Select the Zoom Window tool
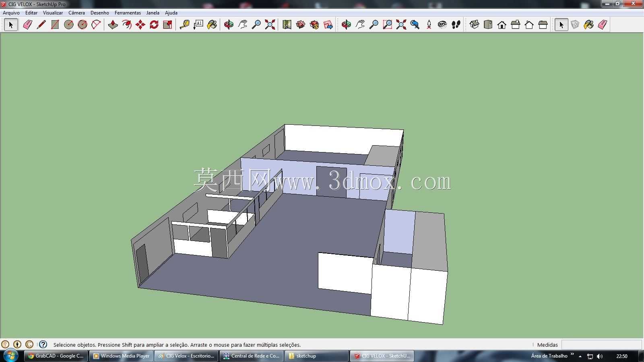 coord(387,25)
